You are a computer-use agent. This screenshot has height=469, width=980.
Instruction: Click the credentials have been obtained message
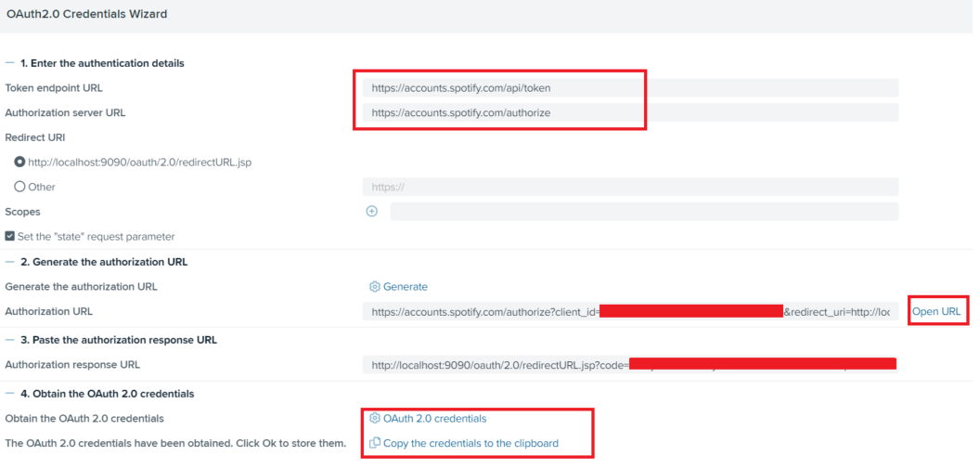pos(175,443)
